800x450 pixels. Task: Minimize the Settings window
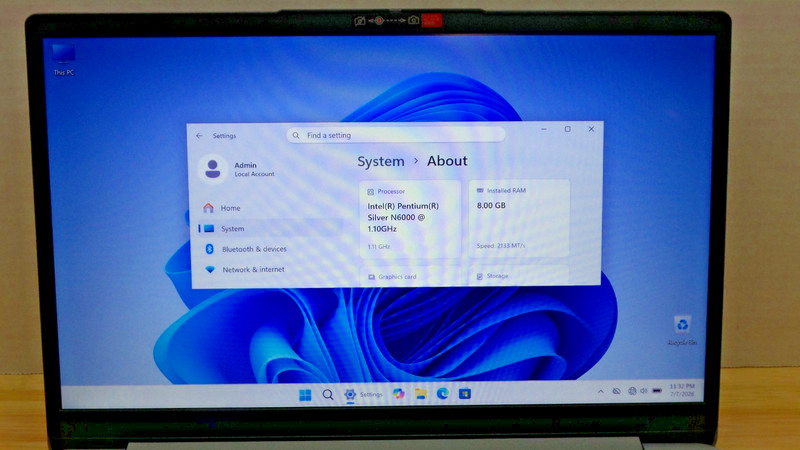[x=544, y=130]
